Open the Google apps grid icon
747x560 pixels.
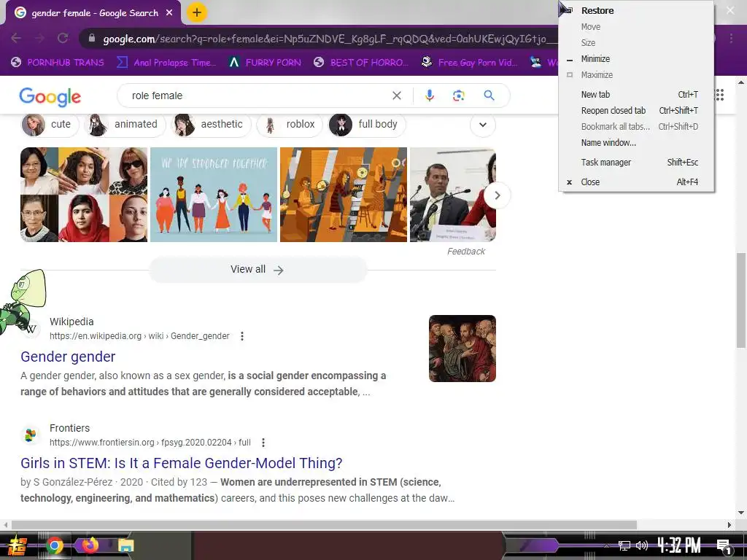tap(719, 96)
